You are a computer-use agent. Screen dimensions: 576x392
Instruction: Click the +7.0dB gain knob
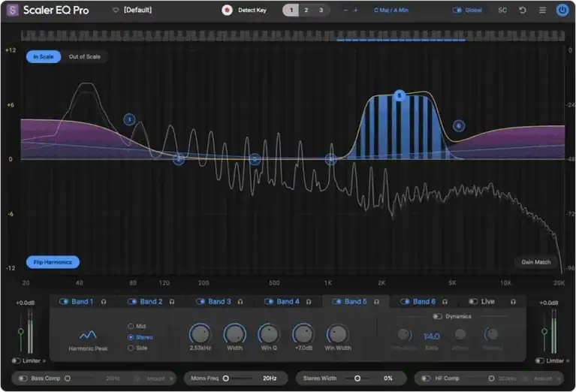point(303,334)
